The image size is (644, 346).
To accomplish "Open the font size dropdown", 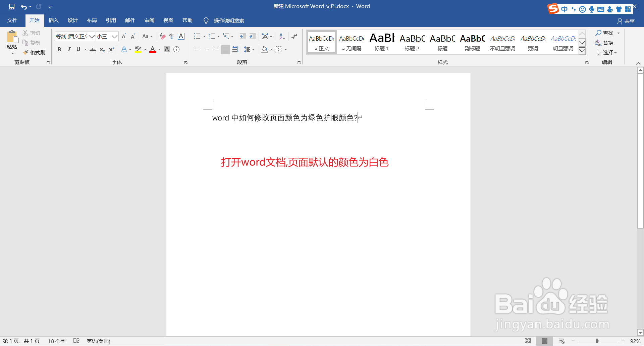I will click(114, 36).
